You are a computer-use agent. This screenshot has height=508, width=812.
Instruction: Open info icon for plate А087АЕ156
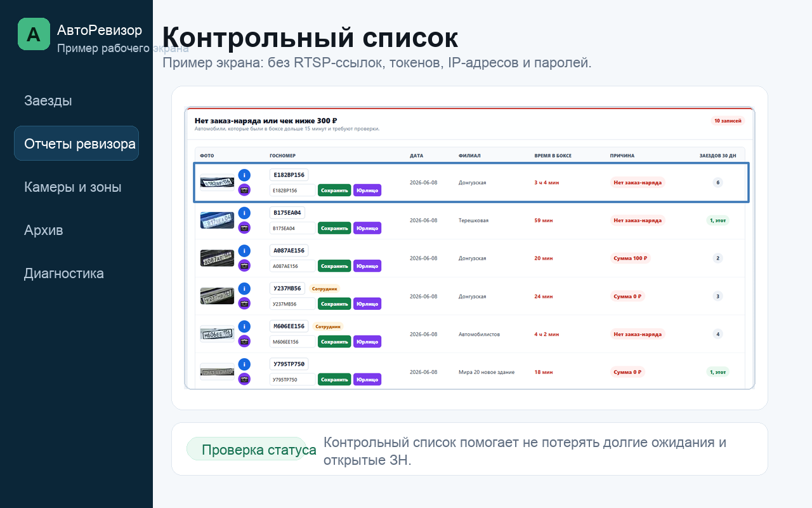[x=244, y=251]
